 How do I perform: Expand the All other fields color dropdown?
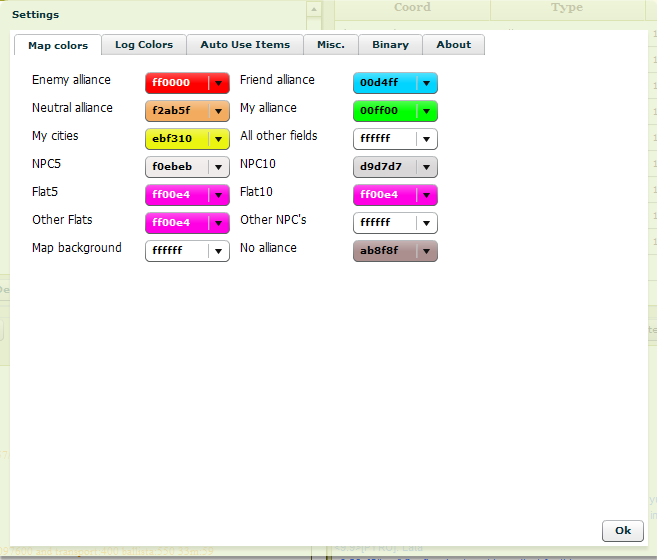427,139
